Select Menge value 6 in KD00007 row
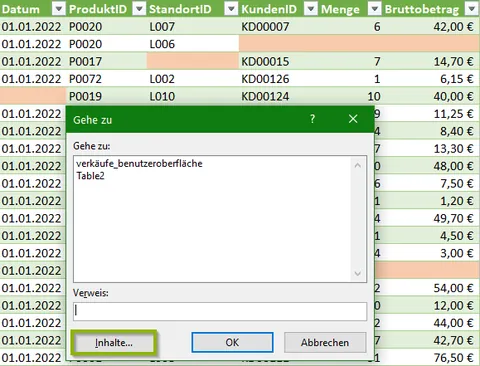This screenshot has height=366, width=480. click(351, 27)
